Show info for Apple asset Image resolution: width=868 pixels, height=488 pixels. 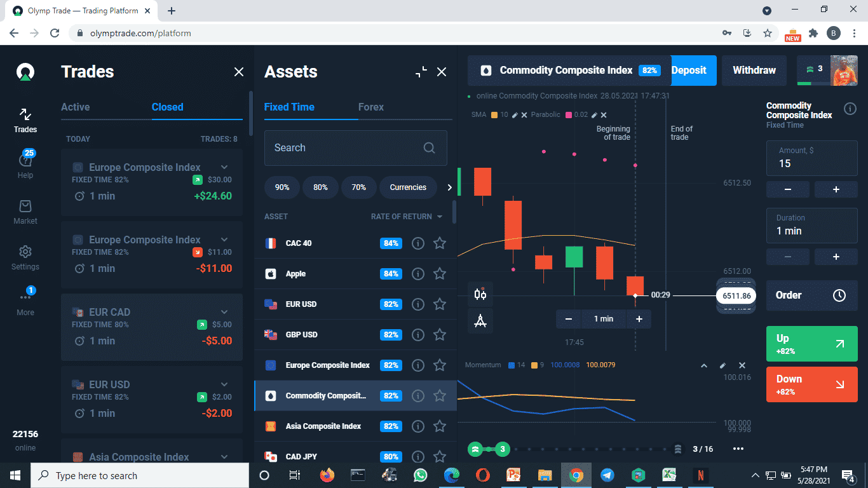click(x=417, y=273)
